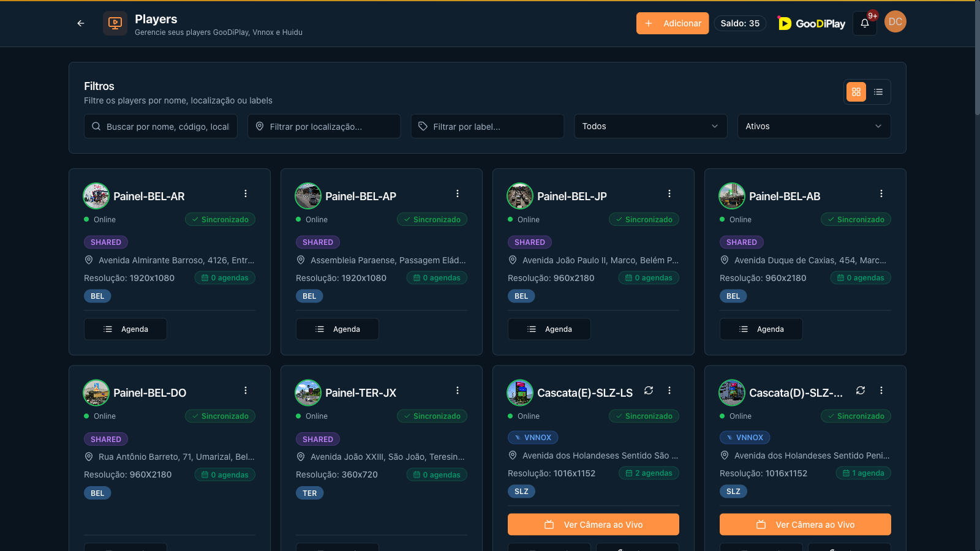Click sync icon on Cascata(E)-SLZ-LS card
The image size is (980, 551).
649,391
